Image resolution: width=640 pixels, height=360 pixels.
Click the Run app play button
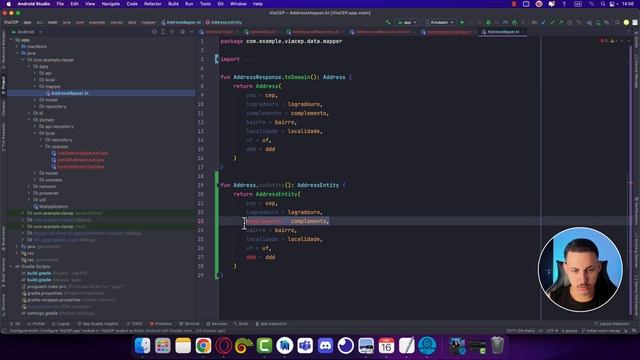pos(462,22)
